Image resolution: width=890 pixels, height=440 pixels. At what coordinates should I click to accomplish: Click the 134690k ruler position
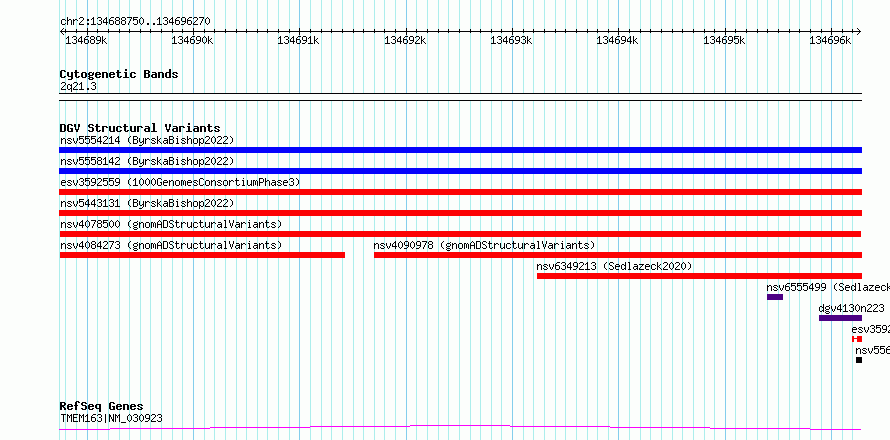tap(192, 40)
